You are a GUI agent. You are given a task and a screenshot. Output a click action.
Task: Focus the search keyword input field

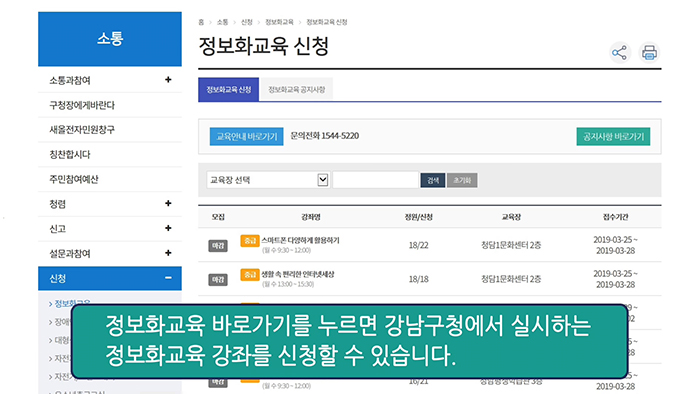click(x=375, y=180)
